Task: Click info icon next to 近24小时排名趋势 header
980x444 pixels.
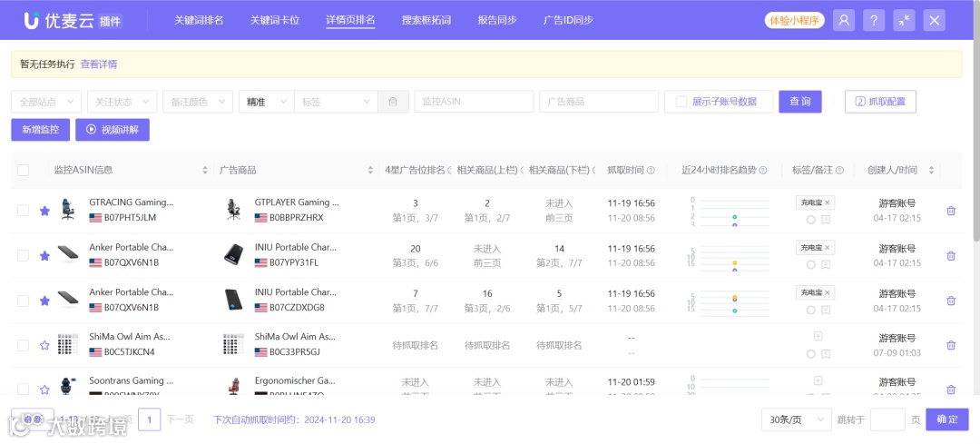Action: [762, 170]
